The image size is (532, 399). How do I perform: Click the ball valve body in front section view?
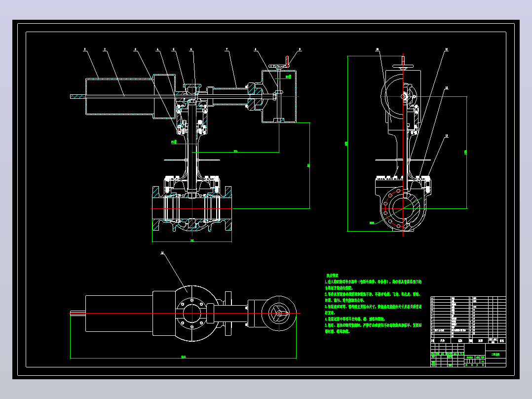[192, 208]
